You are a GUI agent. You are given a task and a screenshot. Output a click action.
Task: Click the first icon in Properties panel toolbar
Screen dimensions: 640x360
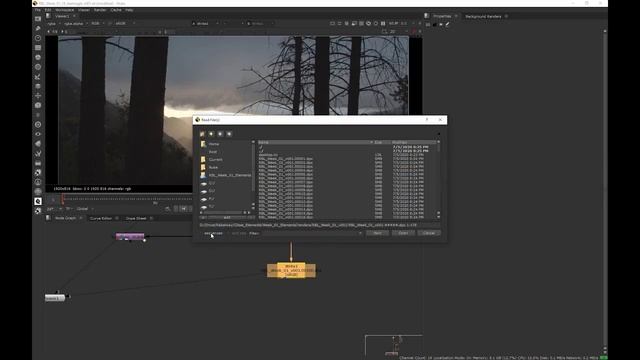click(428, 24)
